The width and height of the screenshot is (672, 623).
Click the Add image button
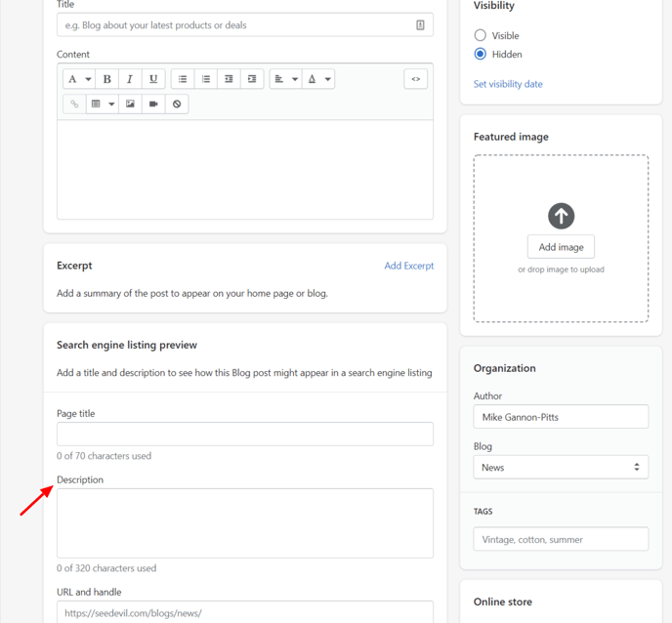pyautogui.click(x=561, y=247)
